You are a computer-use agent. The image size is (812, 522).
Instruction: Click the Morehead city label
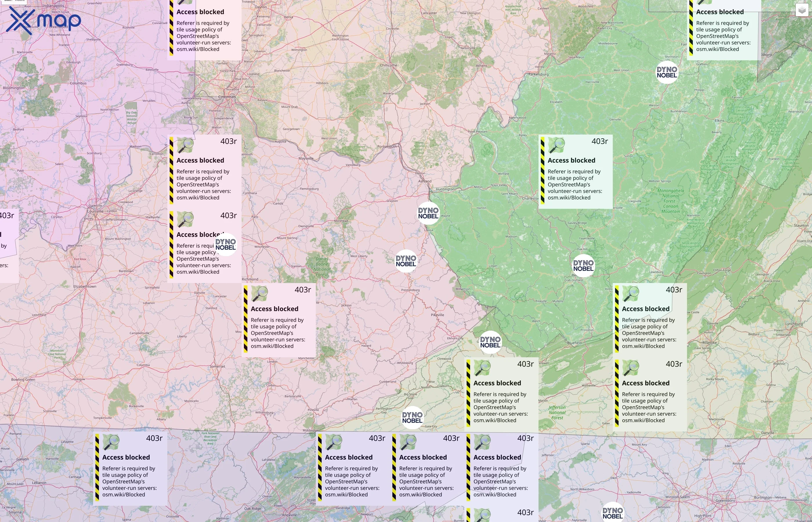coord(341,221)
